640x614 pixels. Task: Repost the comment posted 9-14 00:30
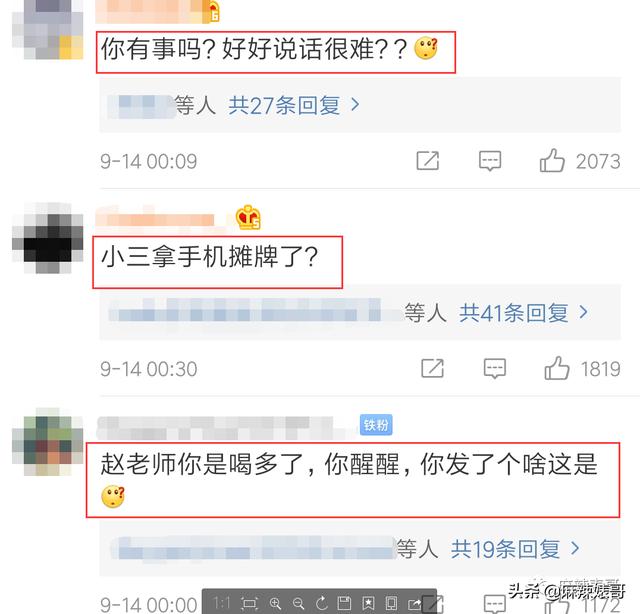coord(433,368)
